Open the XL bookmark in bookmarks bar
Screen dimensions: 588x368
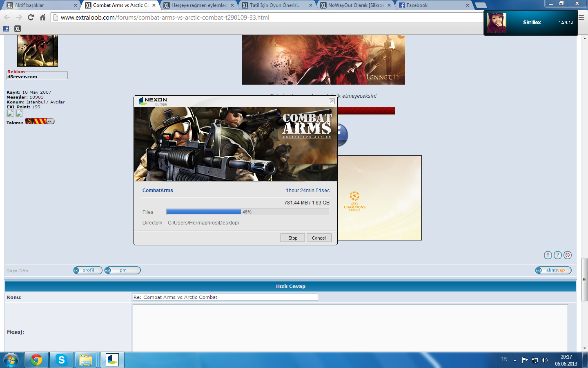18,29
